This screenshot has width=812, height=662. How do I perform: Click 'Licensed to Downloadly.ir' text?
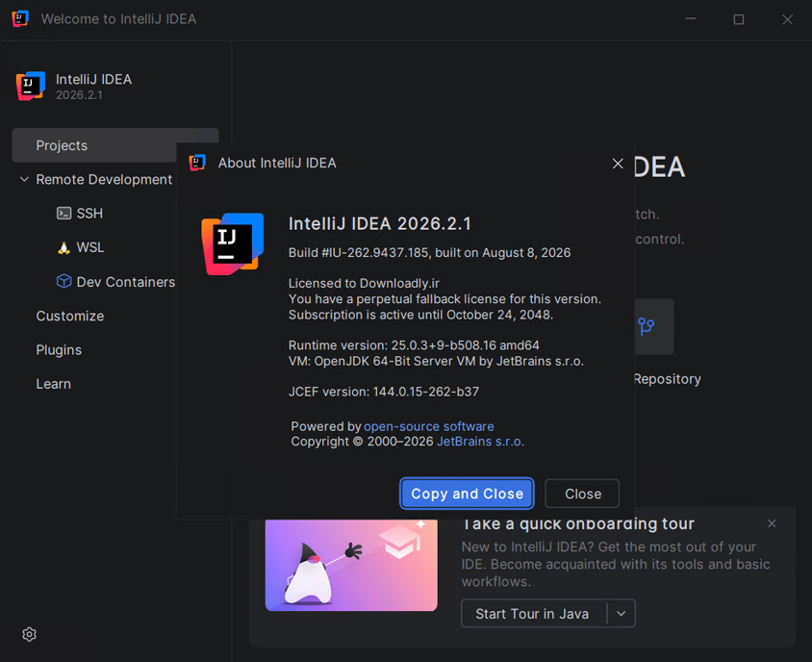point(364,283)
